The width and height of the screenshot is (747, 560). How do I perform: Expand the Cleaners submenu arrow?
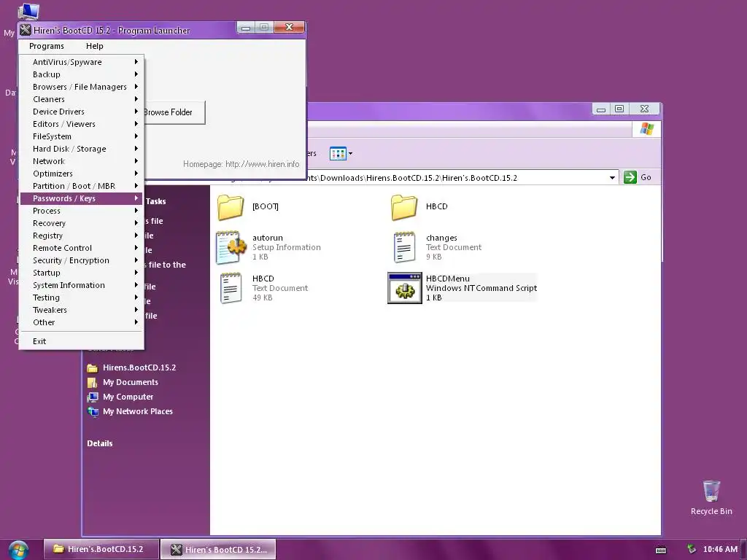pos(136,99)
